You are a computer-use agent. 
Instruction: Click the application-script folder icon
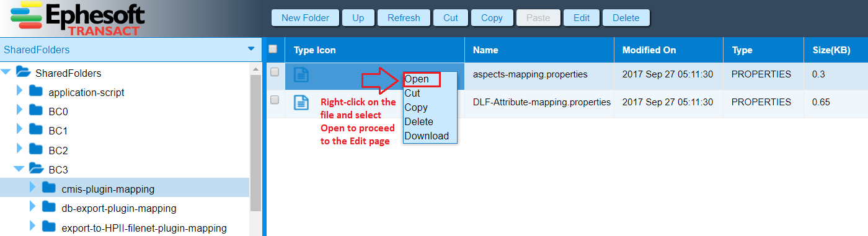click(x=36, y=92)
